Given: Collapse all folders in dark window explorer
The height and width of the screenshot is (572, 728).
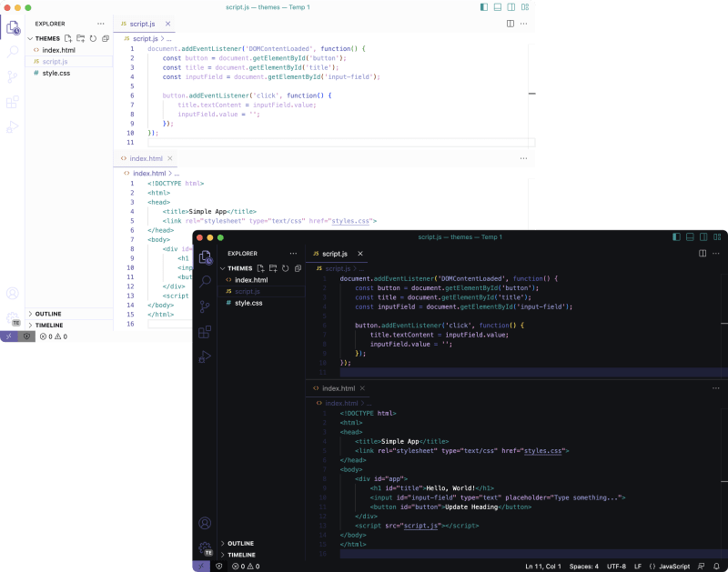Looking at the screenshot, I should pyautogui.click(x=298, y=268).
